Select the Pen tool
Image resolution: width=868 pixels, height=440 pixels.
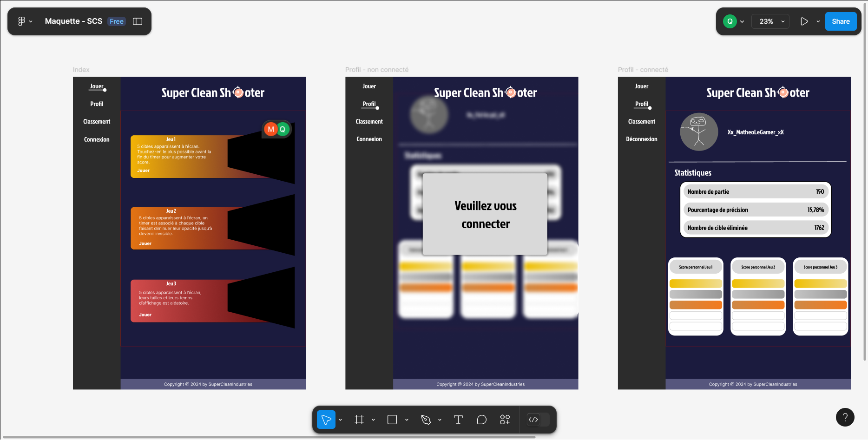(x=426, y=420)
